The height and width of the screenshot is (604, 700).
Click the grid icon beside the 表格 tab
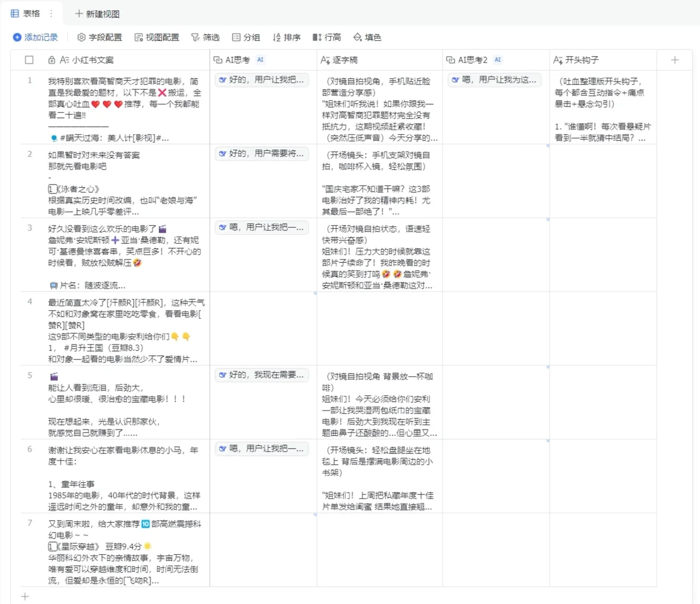pos(15,13)
